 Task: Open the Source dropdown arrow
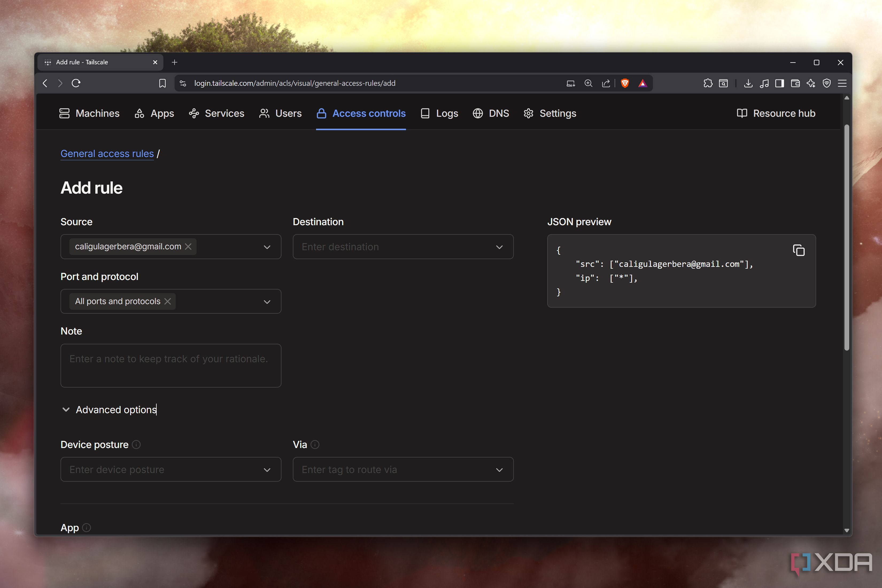(267, 247)
